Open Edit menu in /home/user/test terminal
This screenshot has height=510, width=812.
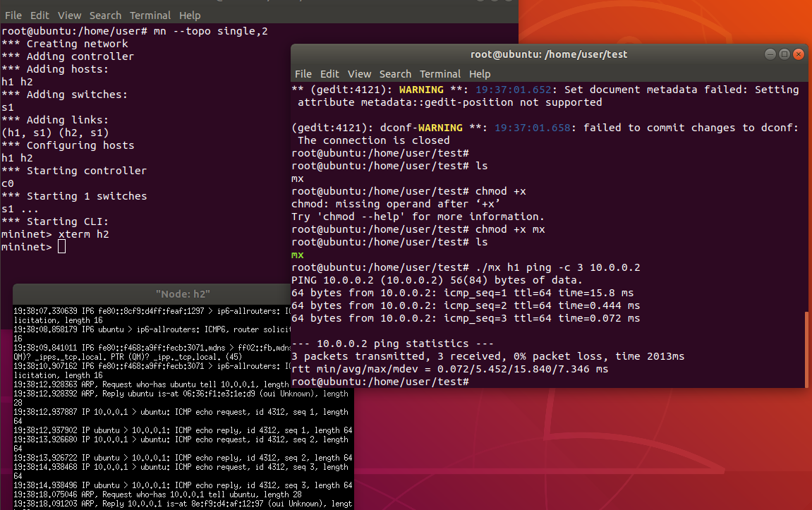point(329,74)
